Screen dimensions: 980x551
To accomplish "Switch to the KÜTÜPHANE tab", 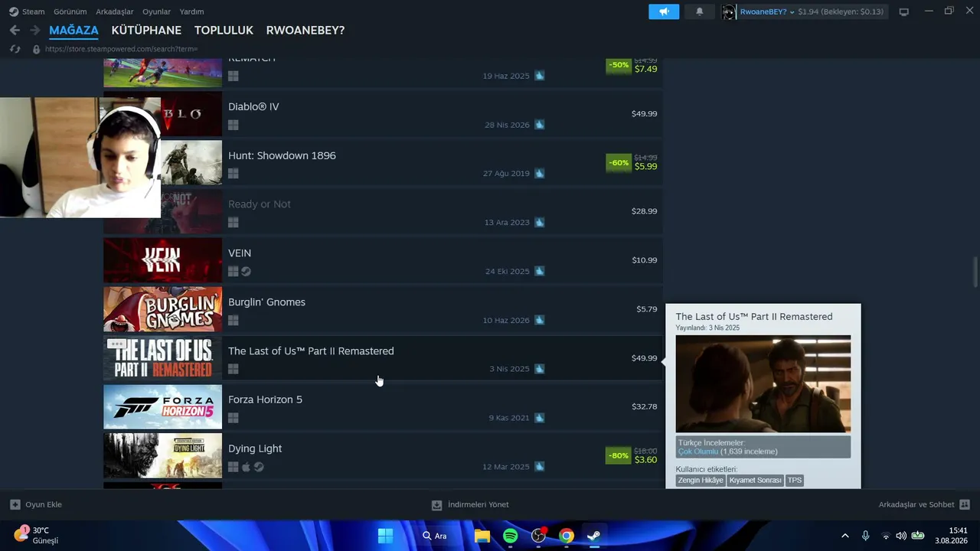I will click(x=146, y=31).
